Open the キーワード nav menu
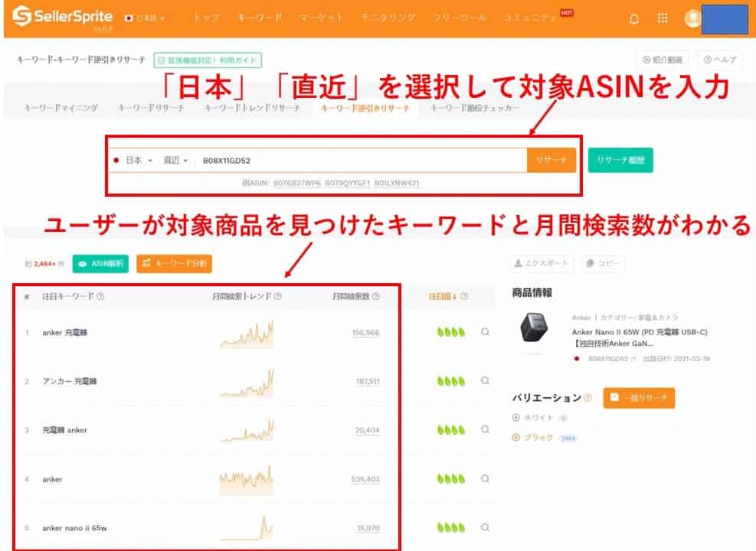Screen dimensions: 756x551 pyautogui.click(x=260, y=18)
